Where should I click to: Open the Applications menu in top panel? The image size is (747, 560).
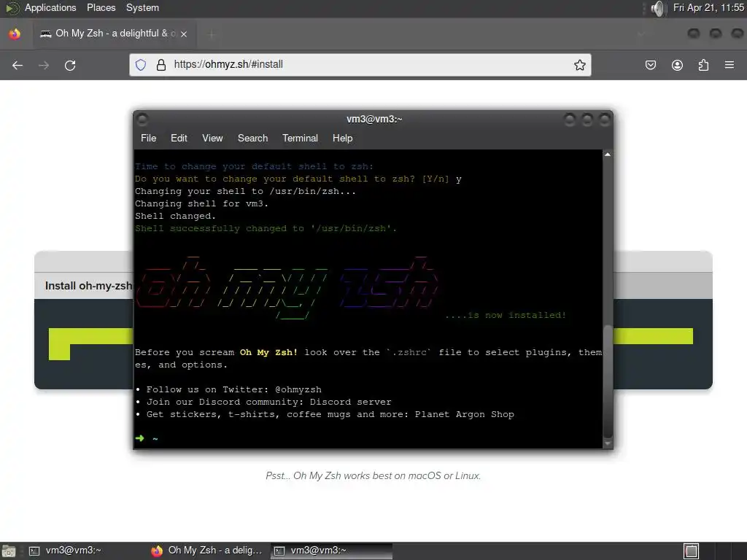(50, 7)
